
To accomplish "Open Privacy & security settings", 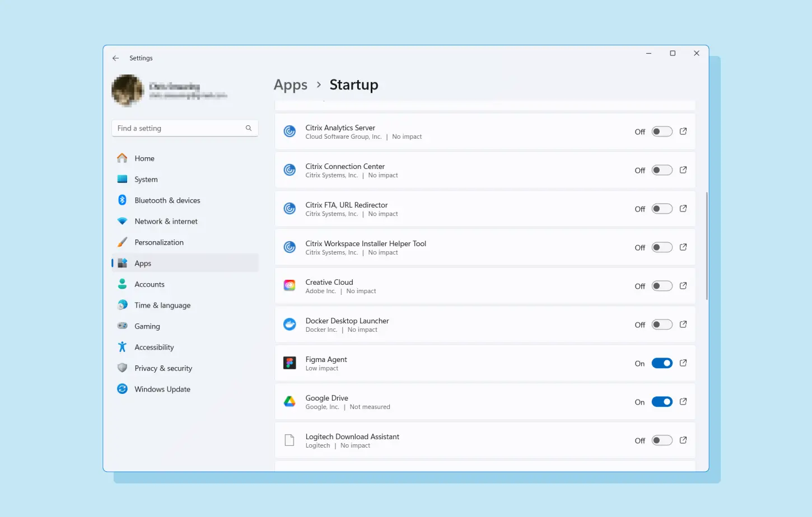I will [x=163, y=368].
